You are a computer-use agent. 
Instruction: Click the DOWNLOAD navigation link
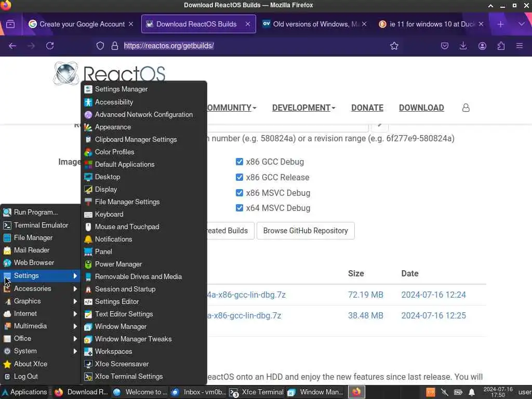click(421, 108)
